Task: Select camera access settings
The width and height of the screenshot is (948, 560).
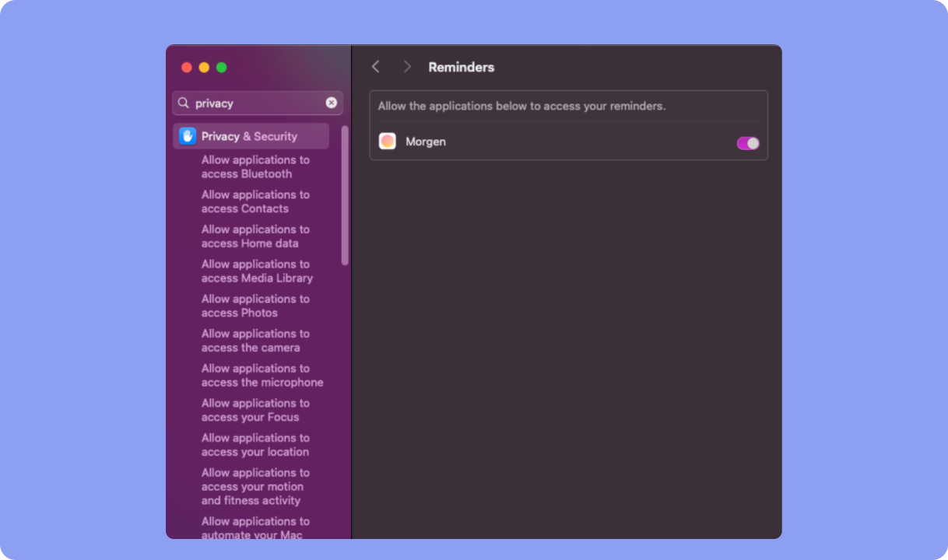Action: [x=255, y=341]
